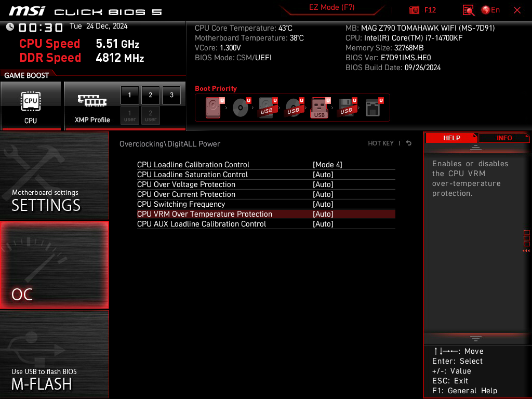Viewport: 532px width, 399px height.
Task: Click the DDR Speed 4812 MHz value
Action: [120, 58]
